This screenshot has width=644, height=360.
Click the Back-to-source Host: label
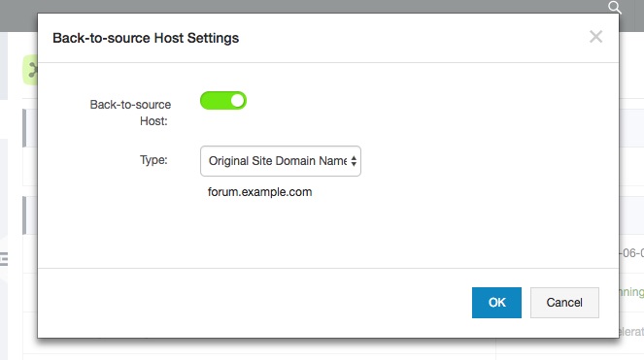click(x=130, y=113)
